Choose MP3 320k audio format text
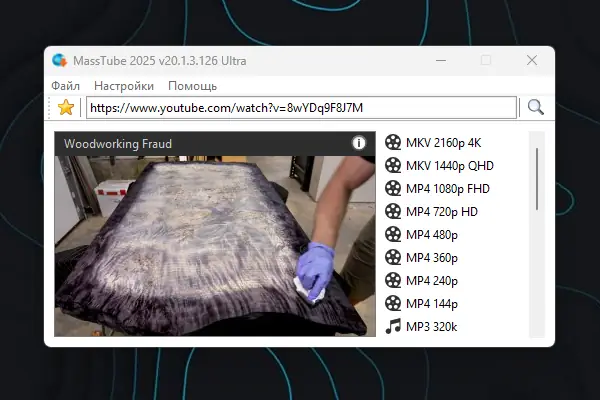Viewport: 600px width, 400px height. (x=432, y=327)
